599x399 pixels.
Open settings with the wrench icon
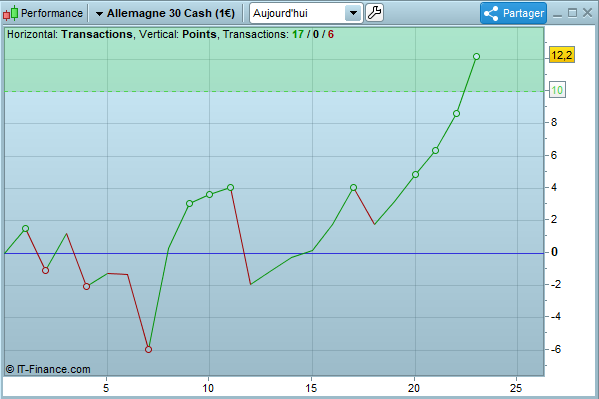click(374, 13)
